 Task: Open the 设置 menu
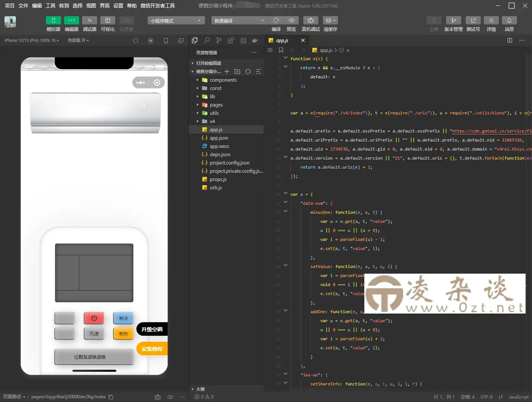(x=118, y=6)
